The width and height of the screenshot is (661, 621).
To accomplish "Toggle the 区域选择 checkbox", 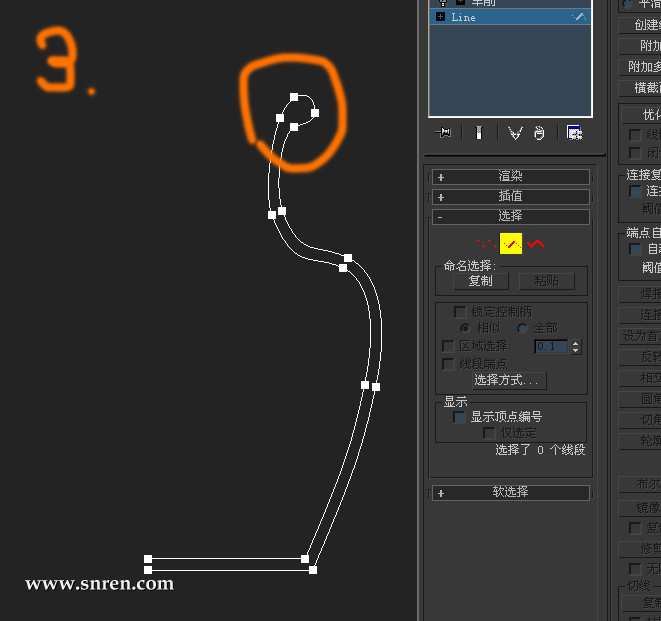I will pos(447,346).
